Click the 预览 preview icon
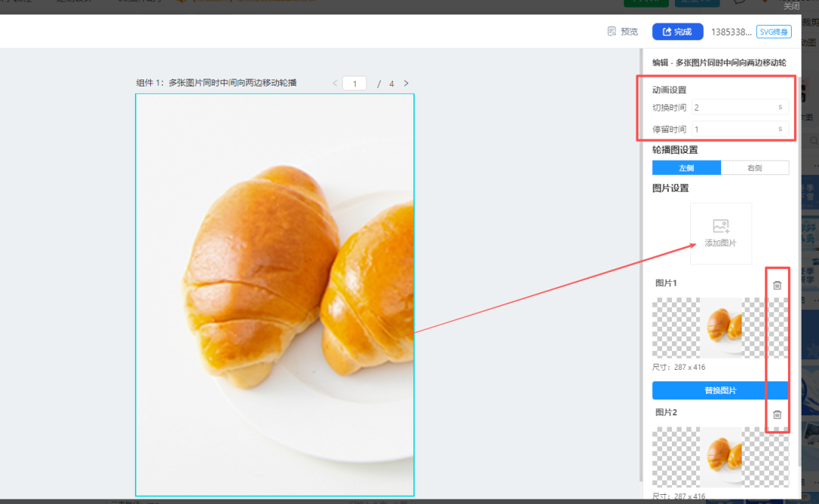The width and height of the screenshot is (819, 504). tap(613, 31)
